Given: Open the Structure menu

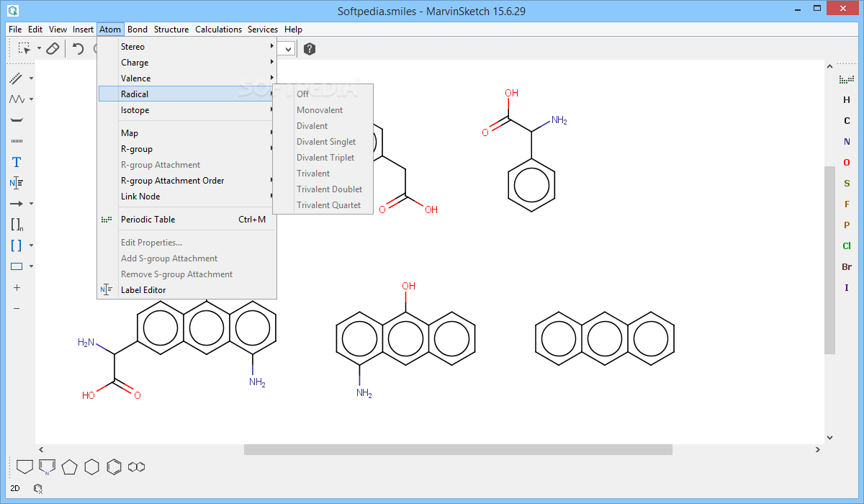Looking at the screenshot, I should pyautogui.click(x=171, y=30).
